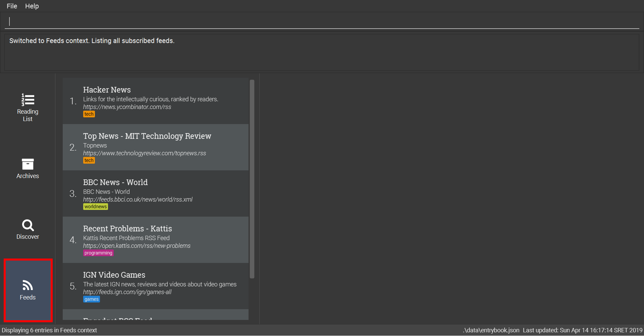Click the tech tag under Hacker News
Image resolution: width=644 pixels, height=336 pixels.
pyautogui.click(x=89, y=114)
